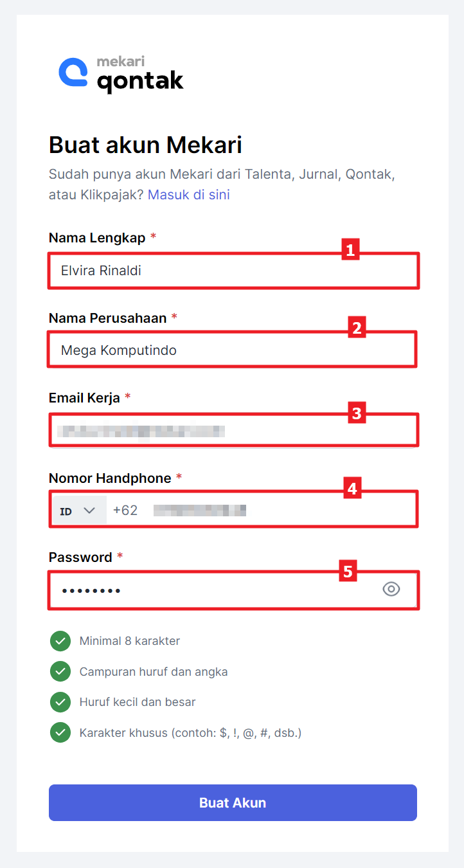Viewport: 464px width, 868px height.
Task: Click the checkmark beside 'Huruf kecil dan besar'
Action: (60, 702)
